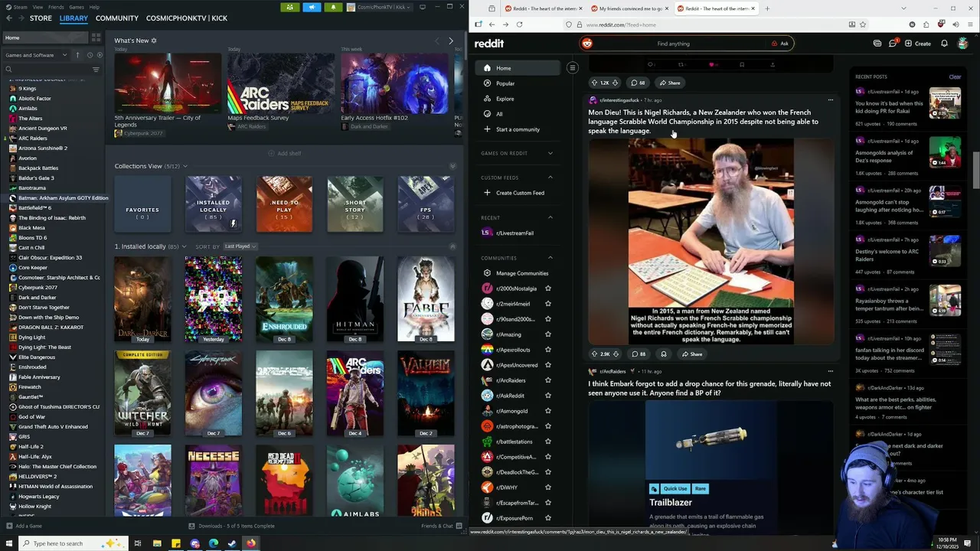Screen dimensions: 980x551
Task: Click the reddit logo in browser
Action: [488, 44]
